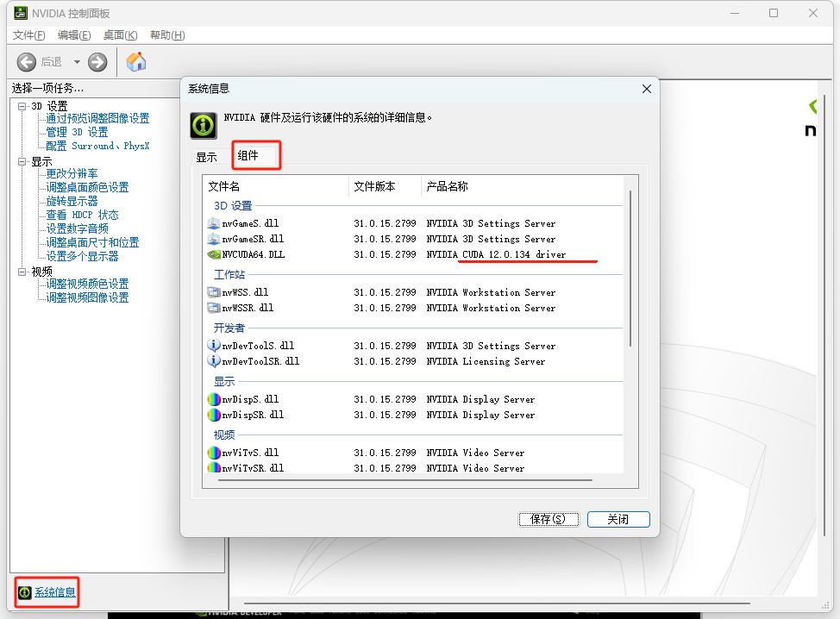Screen dimensions: 840x619
Task: Open 查看 HDCP 状态
Action: 82,215
